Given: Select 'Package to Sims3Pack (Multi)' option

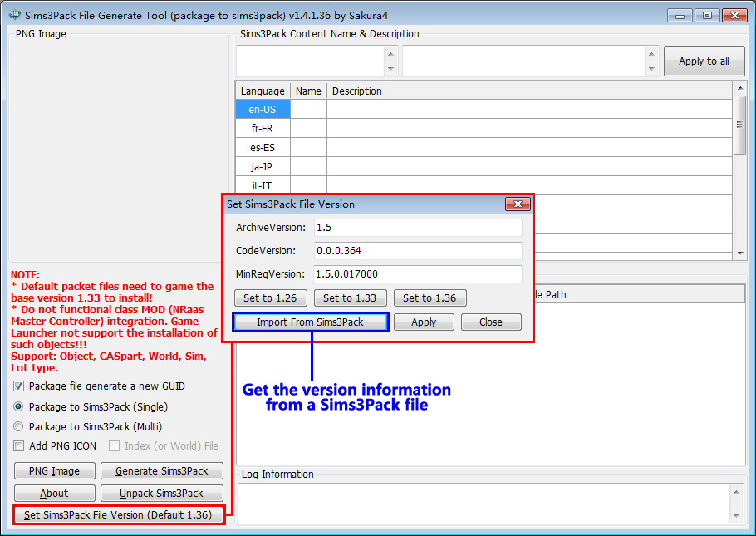Looking at the screenshot, I should click(x=18, y=428).
